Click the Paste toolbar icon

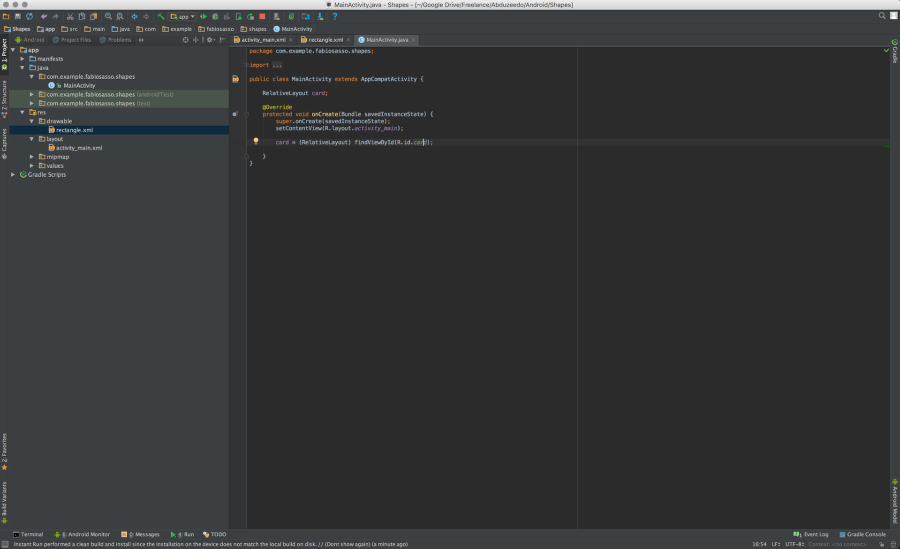click(x=94, y=17)
